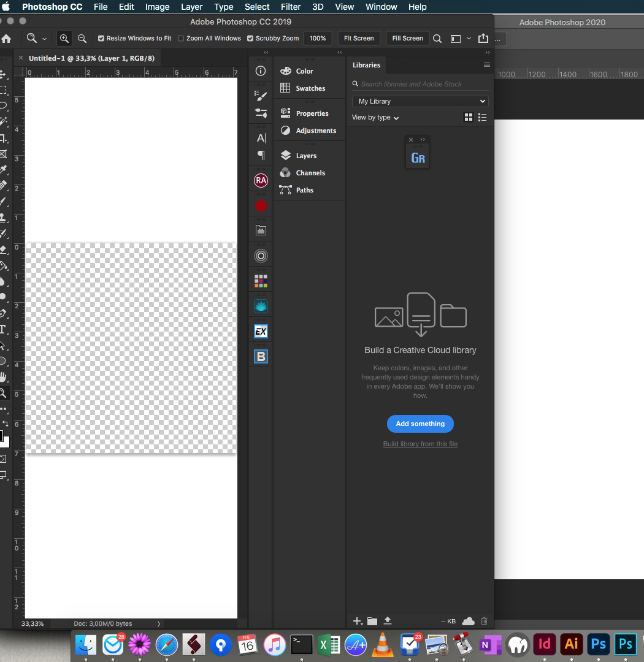This screenshot has height=662, width=644.
Task: Open the View by type dropdown
Action: 375,118
